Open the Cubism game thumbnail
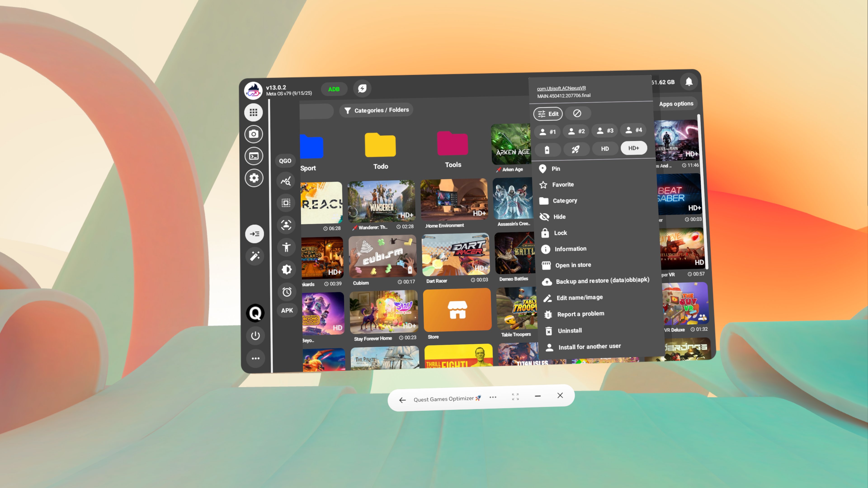Viewport: 868px width, 488px height. tap(382, 256)
